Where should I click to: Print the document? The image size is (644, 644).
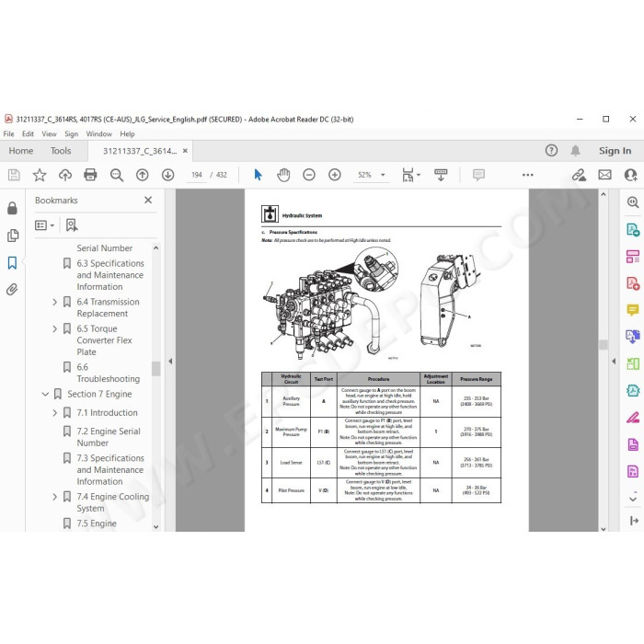tap(90, 175)
